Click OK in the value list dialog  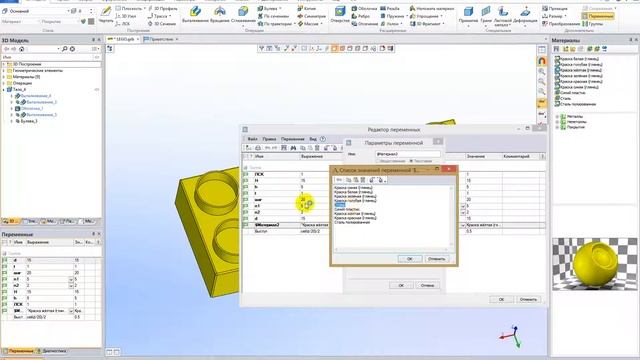coord(409,259)
